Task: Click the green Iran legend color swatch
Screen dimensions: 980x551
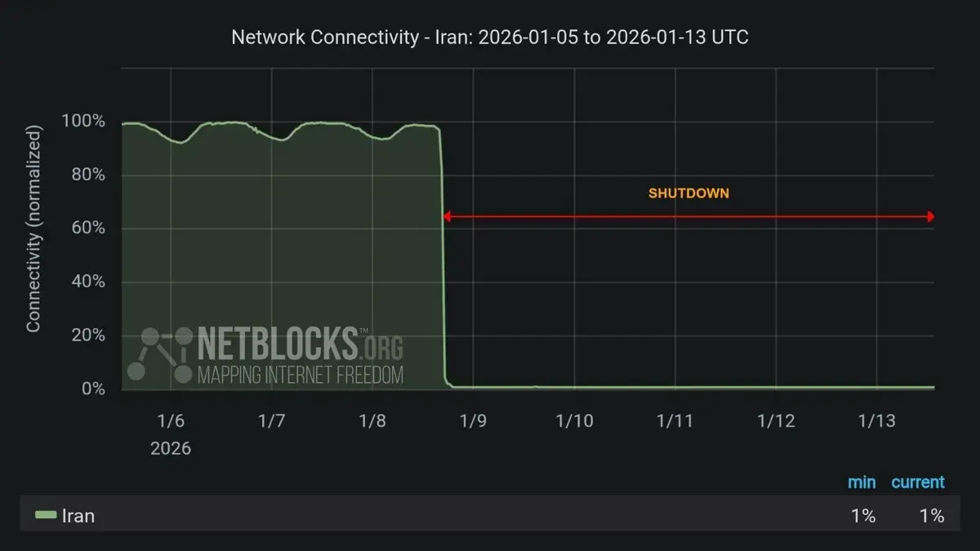Action: [46, 515]
